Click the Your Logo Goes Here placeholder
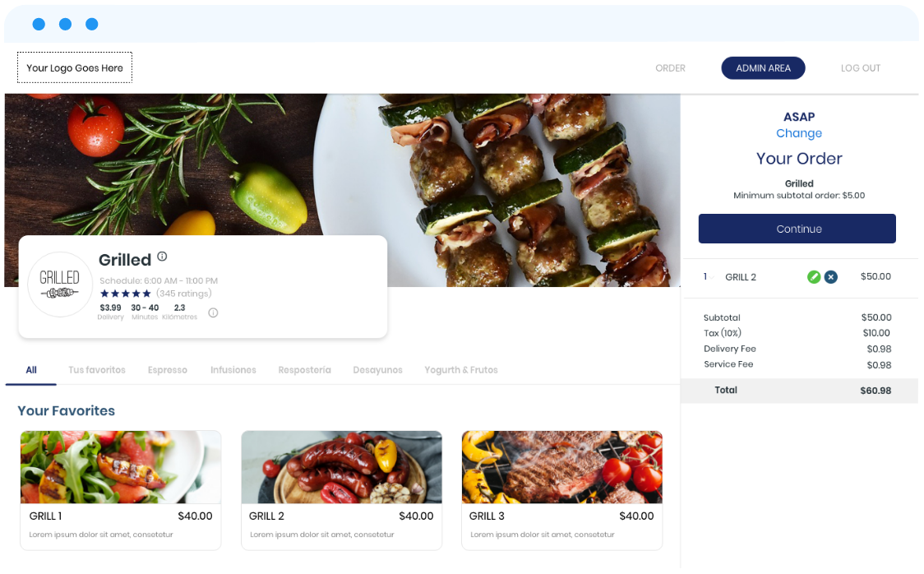This screenshot has width=924, height=574. pos(75,67)
